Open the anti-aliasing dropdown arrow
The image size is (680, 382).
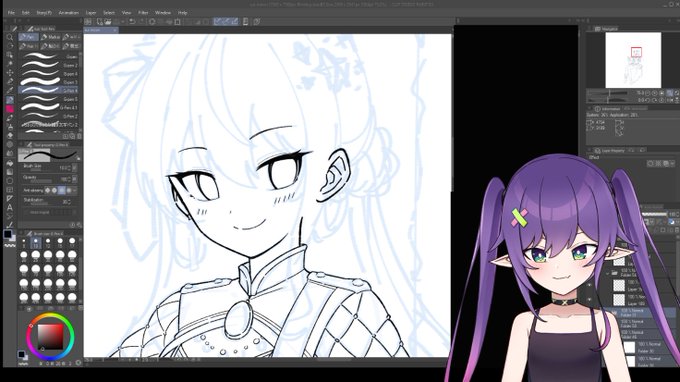pyautogui.click(x=75, y=190)
